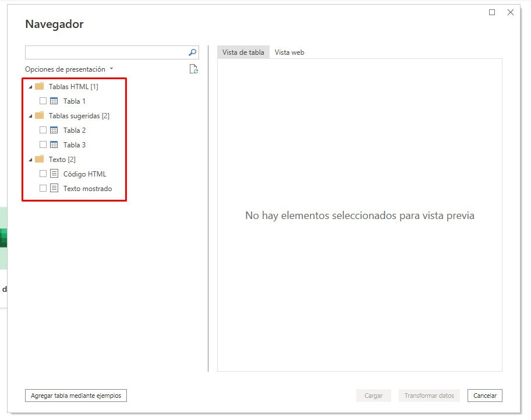Open the Opciones de presentación dropdown
This screenshot has height=420, width=531.
69,69
